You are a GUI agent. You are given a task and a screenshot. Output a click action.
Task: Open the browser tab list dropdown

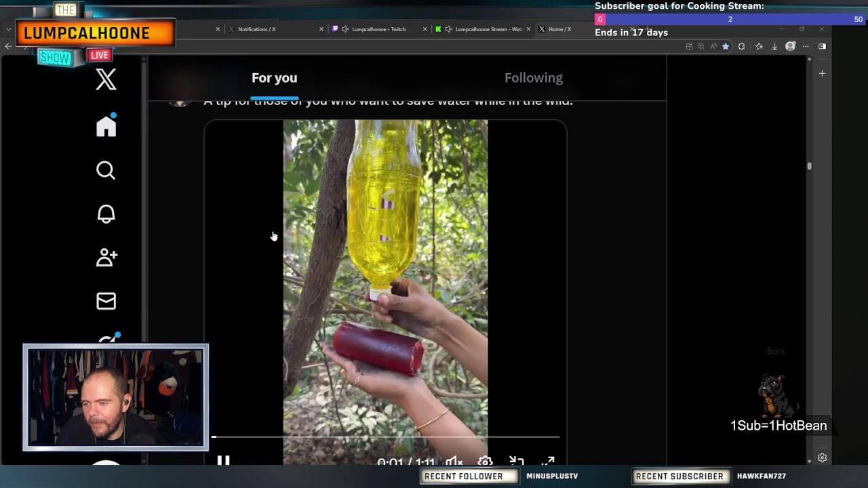click(x=8, y=29)
